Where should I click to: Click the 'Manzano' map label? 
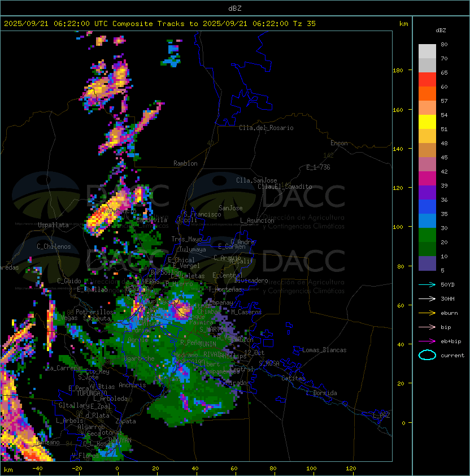pos(47,442)
